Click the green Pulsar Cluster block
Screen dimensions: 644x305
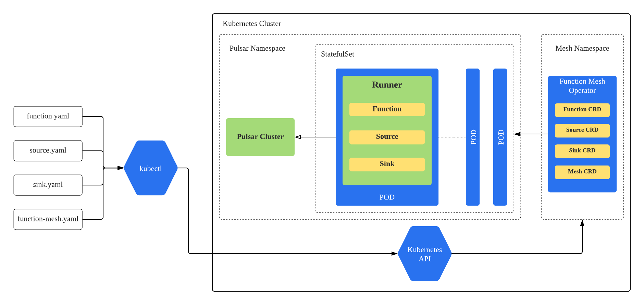click(x=260, y=137)
